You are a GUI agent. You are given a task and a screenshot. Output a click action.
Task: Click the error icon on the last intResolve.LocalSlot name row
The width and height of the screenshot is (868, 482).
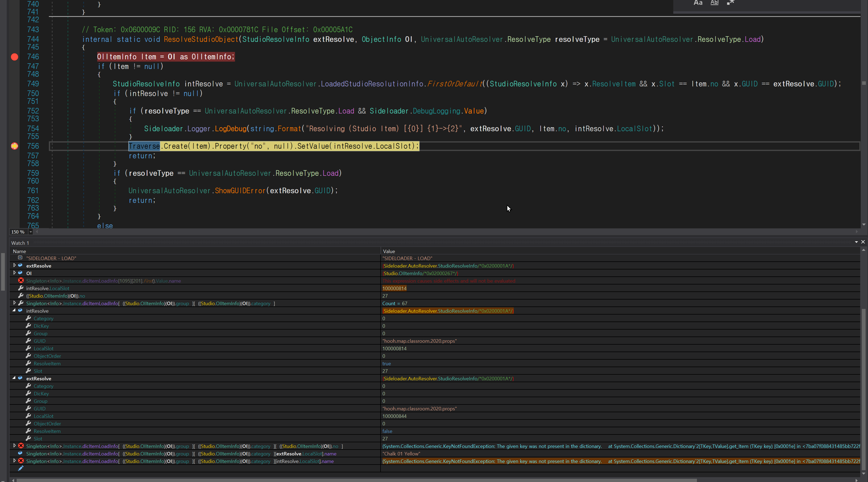(x=21, y=461)
